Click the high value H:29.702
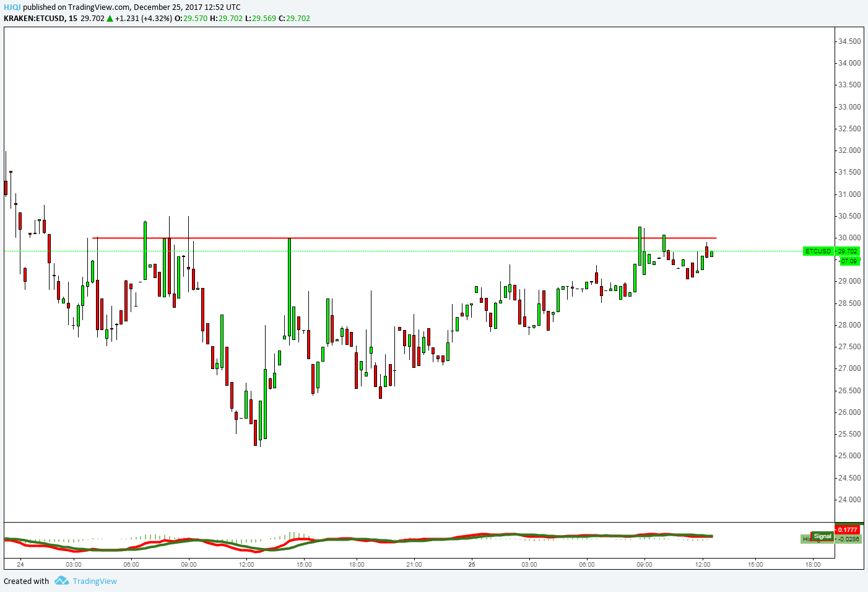Image resolution: width=868 pixels, height=592 pixels. 226,19
